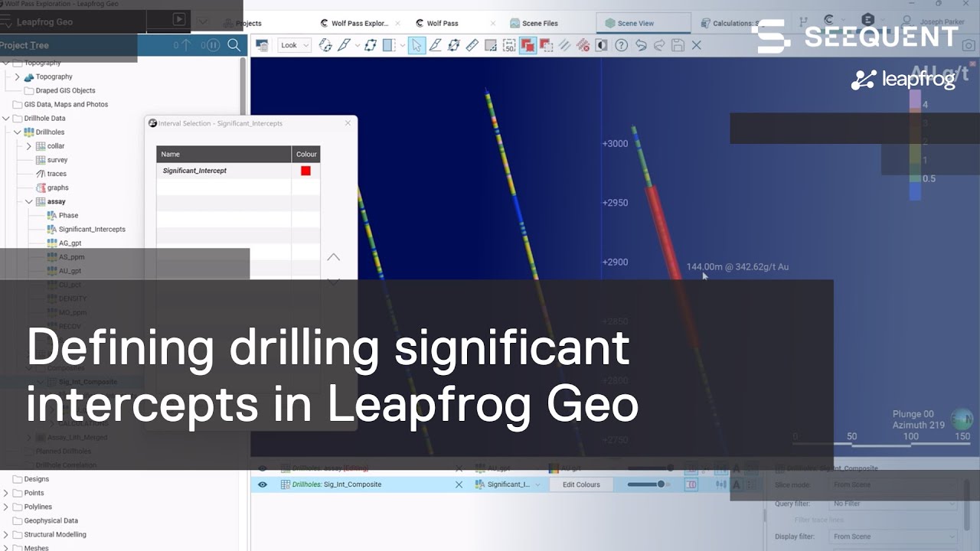Viewport: 980px width, 551px height.
Task: Click the X to cancel editing in the toolbar
Action: 696,45
